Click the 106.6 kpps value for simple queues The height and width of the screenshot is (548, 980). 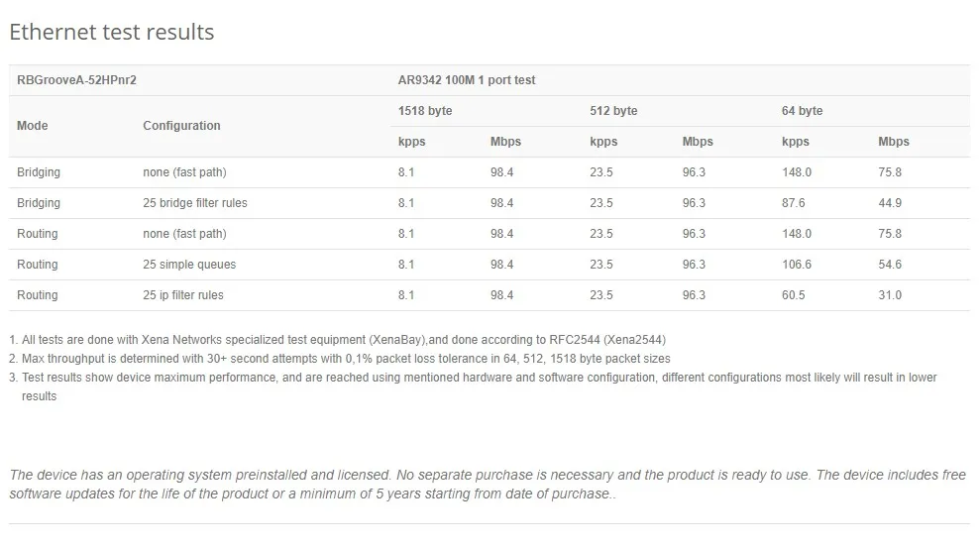click(x=797, y=265)
